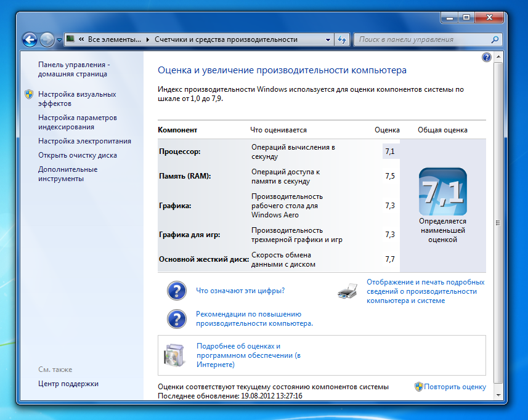Viewport: 528px width, 420px height.
Task: Click the Control Panel icon in address bar
Action: tap(70, 39)
